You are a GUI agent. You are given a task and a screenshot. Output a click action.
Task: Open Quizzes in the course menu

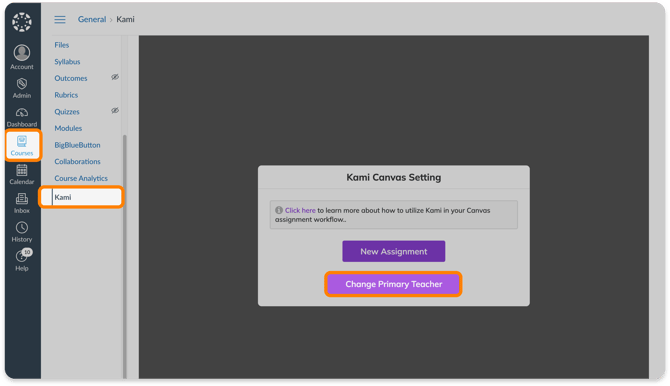(67, 112)
